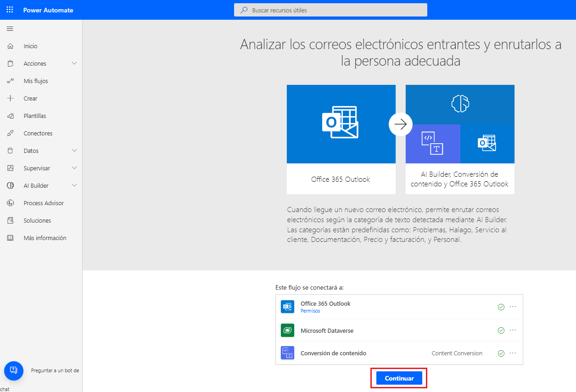Click the Conversión de contenido connection icon

[287, 353]
